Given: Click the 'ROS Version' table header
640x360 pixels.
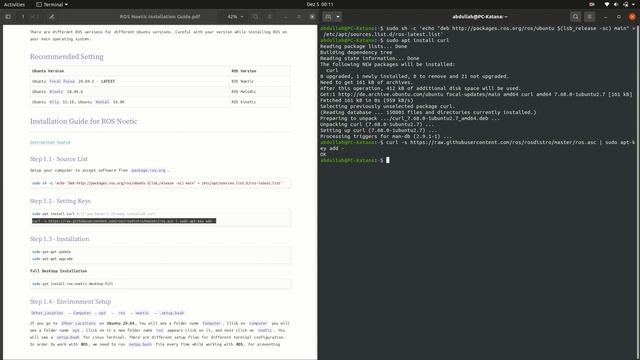Looking at the screenshot, I should point(244,71).
